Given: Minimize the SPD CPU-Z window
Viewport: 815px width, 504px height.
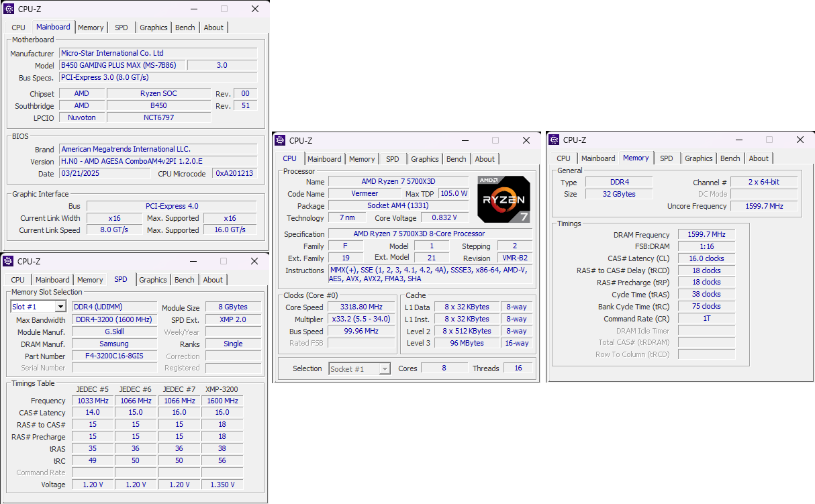Looking at the screenshot, I should coord(193,261).
